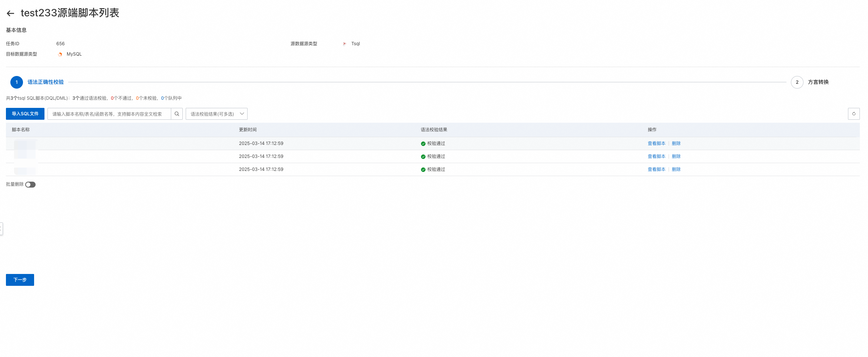868x357 pixels.
Task: Focus the script name search input field
Action: pos(109,114)
